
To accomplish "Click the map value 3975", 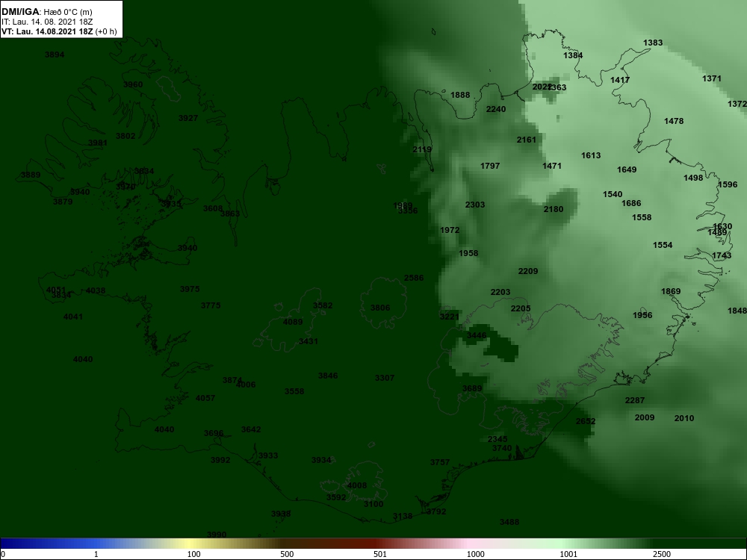I will click(190, 289).
